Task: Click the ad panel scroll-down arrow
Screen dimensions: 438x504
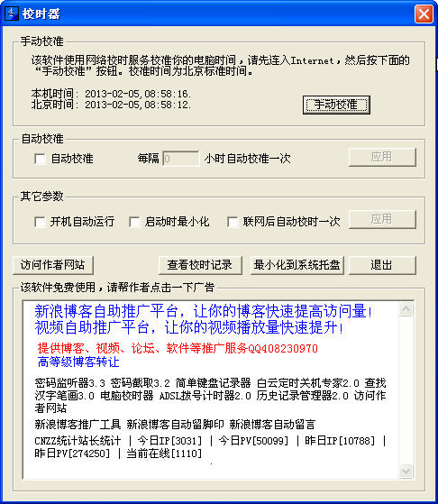Action: (406, 472)
